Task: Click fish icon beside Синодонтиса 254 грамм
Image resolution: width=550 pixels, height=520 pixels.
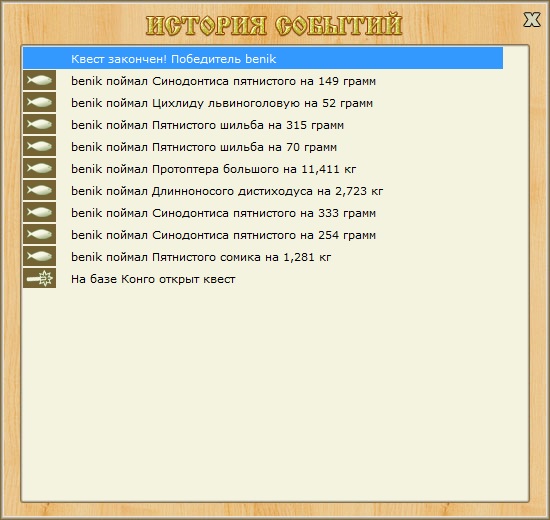Action: coord(39,234)
